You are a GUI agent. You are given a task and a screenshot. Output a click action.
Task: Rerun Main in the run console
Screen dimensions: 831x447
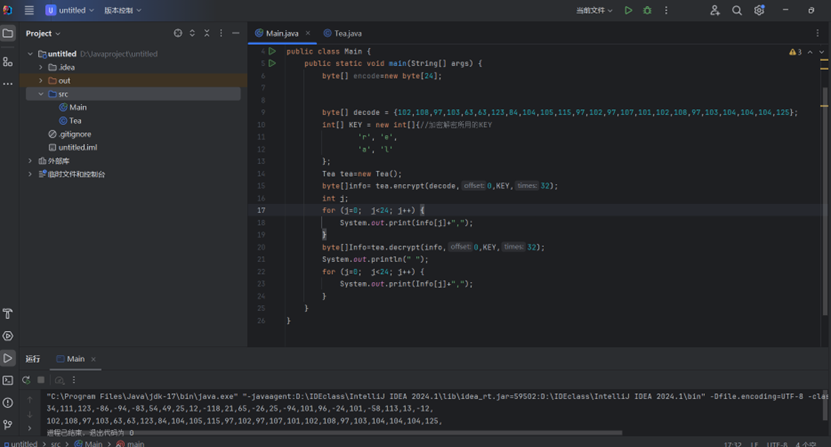pyautogui.click(x=26, y=380)
